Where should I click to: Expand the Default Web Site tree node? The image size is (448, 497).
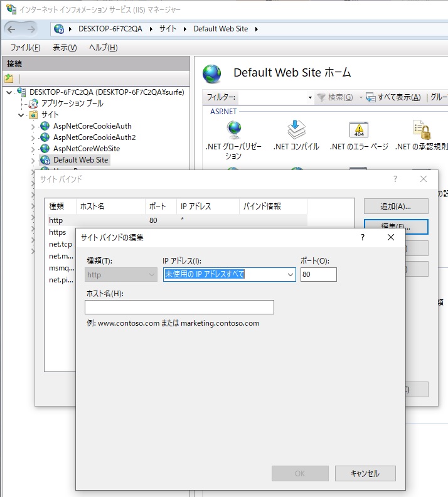tap(33, 161)
